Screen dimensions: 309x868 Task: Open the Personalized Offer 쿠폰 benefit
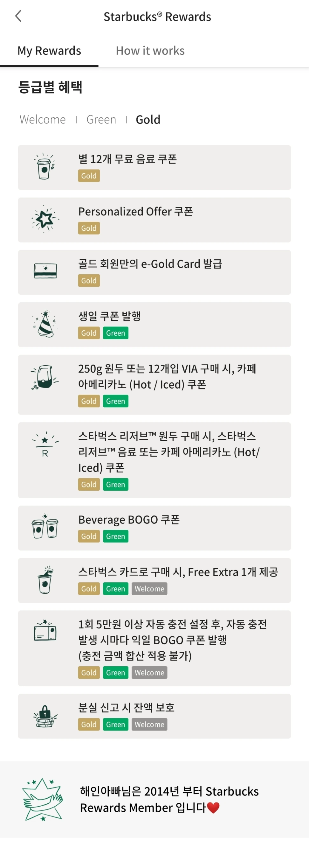154,220
